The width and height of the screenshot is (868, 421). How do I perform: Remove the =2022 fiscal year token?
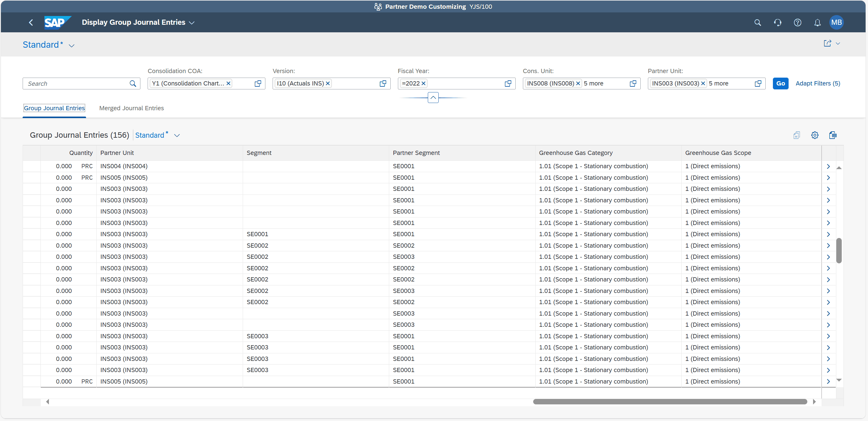(x=424, y=84)
